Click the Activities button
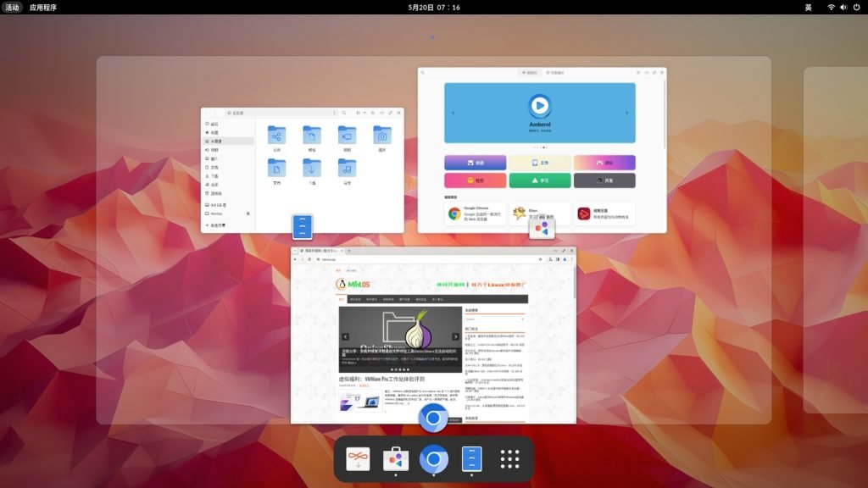868x488 pixels. pyautogui.click(x=12, y=7)
